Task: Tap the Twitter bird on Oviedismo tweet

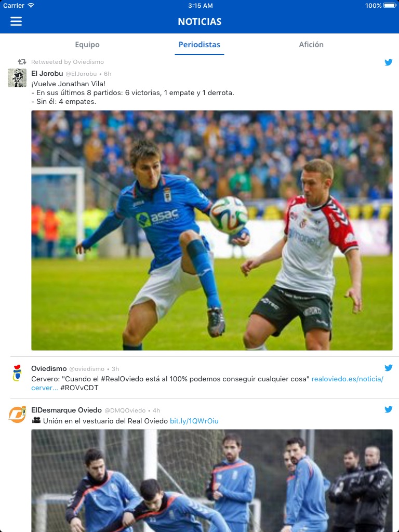Action: [x=389, y=368]
